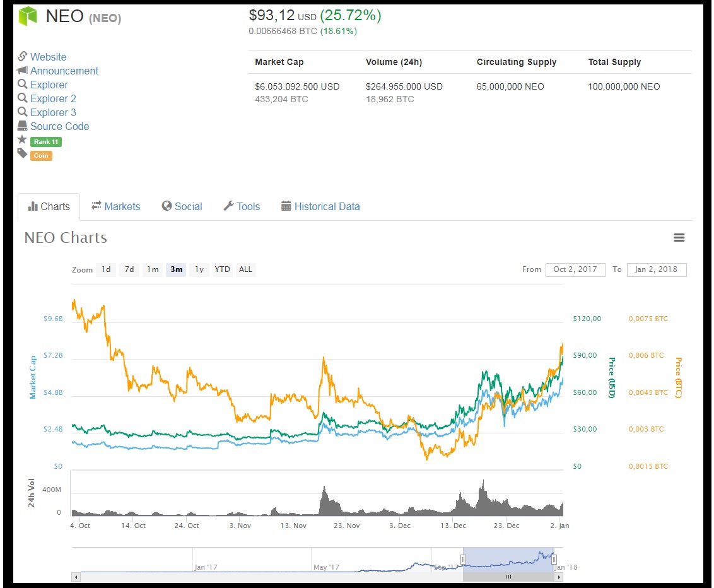Image resolution: width=714 pixels, height=588 pixels.
Task: Click the To date field Jan 2, 2018
Action: 656,269
